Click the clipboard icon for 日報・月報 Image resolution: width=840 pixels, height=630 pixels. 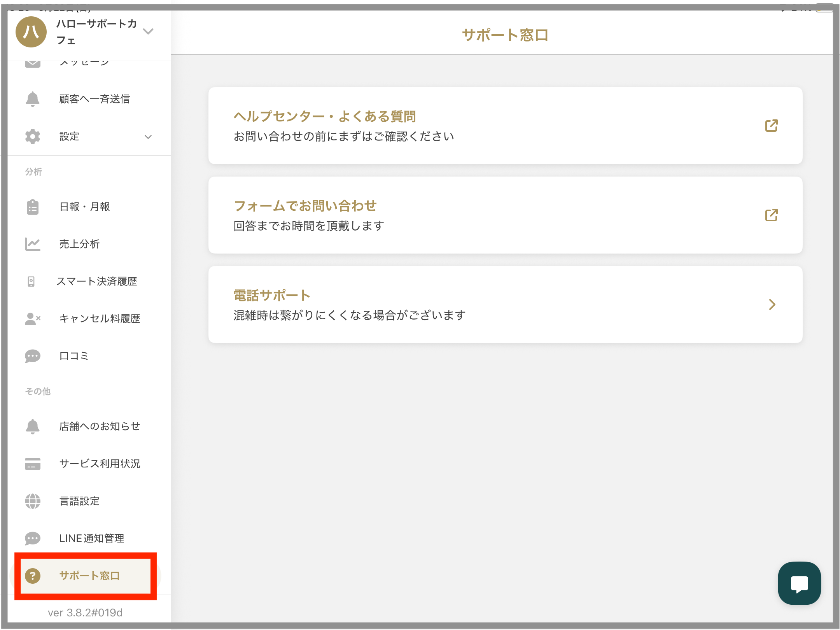click(x=33, y=207)
